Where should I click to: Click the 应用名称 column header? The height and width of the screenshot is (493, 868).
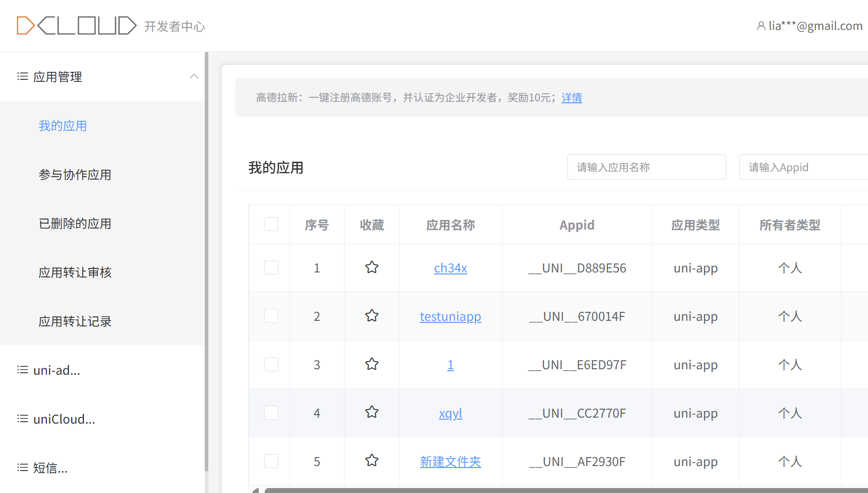(x=450, y=225)
